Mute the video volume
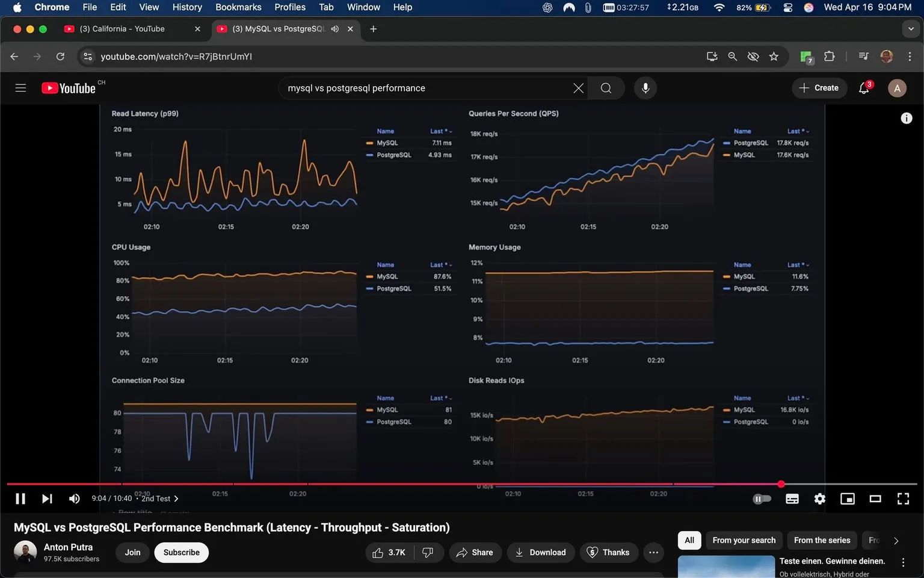 coord(74,499)
